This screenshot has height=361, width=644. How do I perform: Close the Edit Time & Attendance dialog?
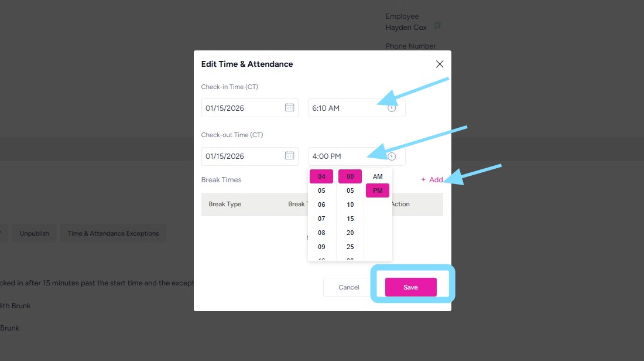pyautogui.click(x=440, y=64)
